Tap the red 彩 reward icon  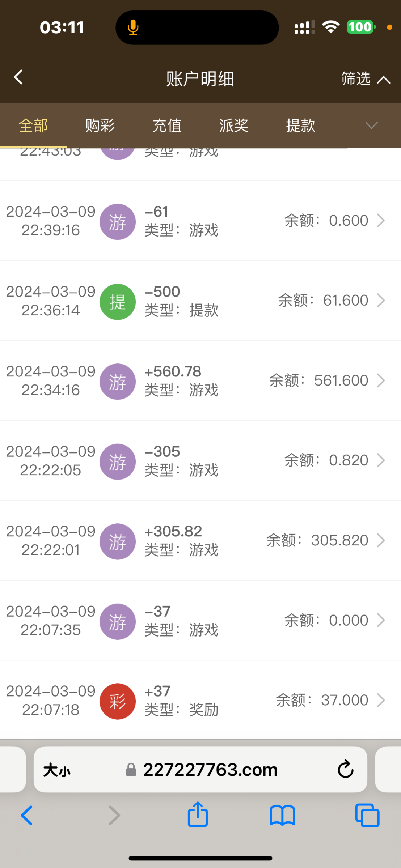tap(118, 701)
